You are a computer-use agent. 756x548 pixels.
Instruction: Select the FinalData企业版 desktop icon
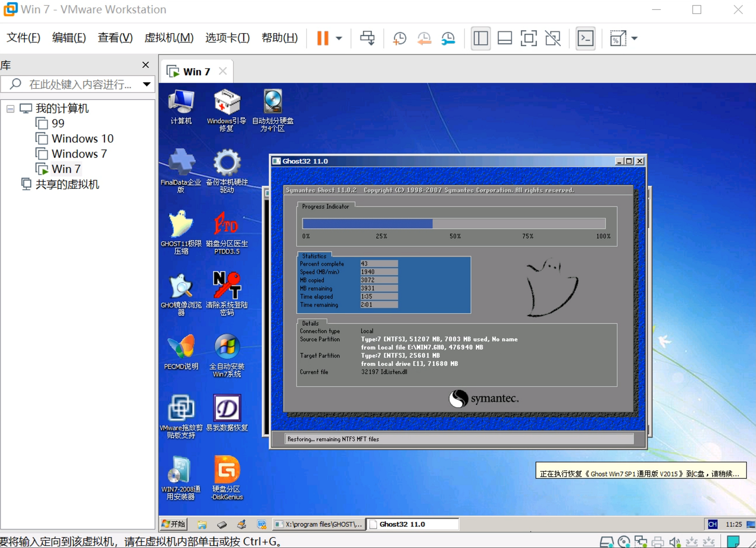tap(181, 171)
